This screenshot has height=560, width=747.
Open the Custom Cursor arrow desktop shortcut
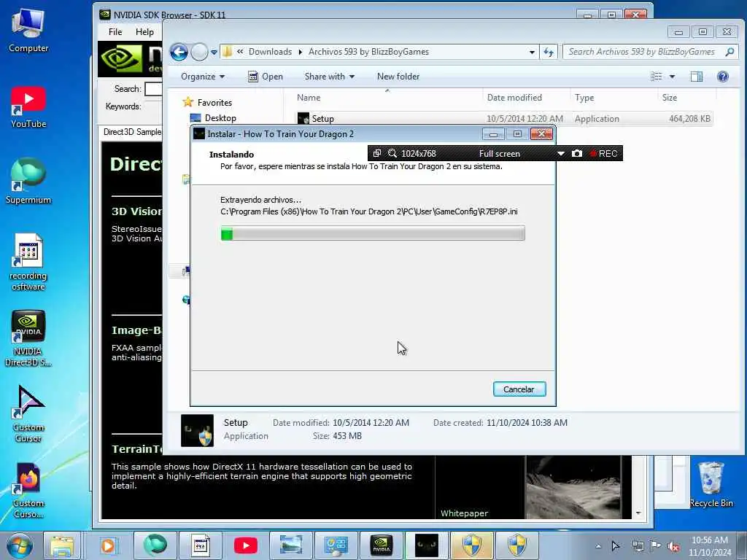coord(28,413)
